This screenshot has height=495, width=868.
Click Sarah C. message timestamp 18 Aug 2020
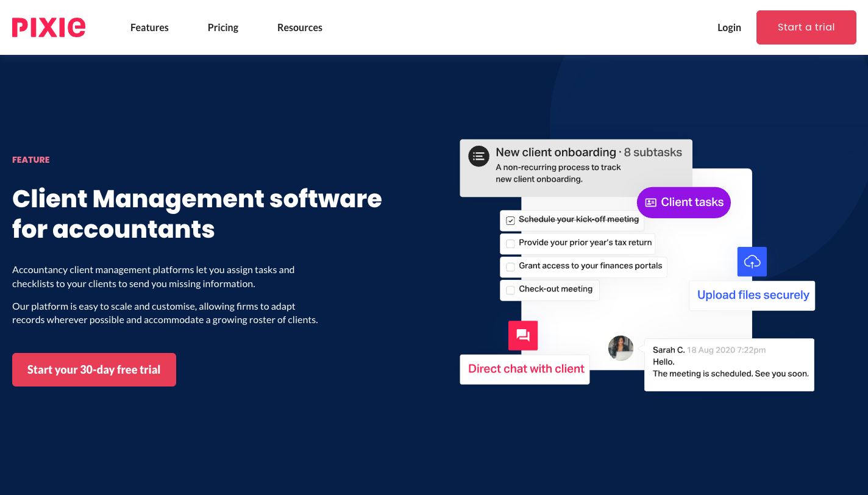pyautogui.click(x=727, y=350)
